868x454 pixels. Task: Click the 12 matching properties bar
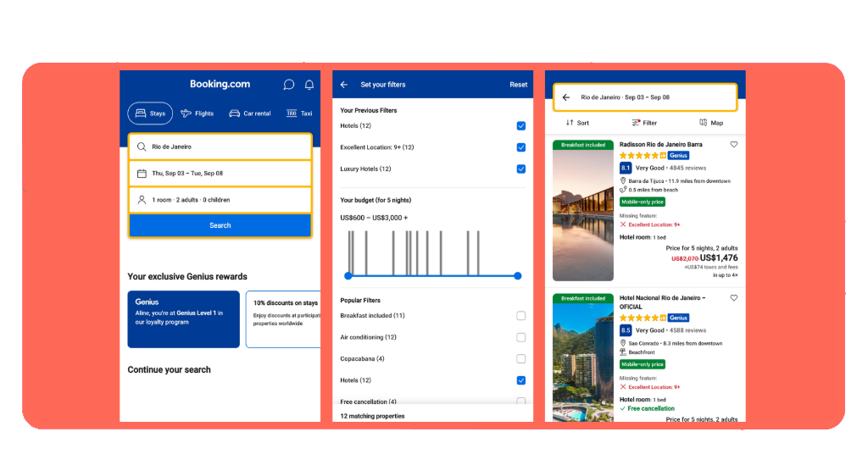(x=433, y=415)
